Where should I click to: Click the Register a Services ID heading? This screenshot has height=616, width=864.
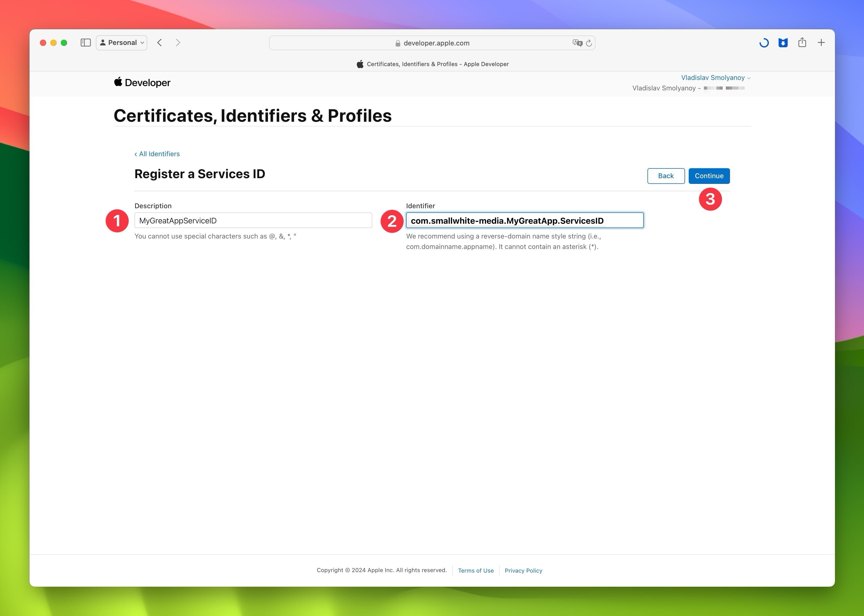200,174
